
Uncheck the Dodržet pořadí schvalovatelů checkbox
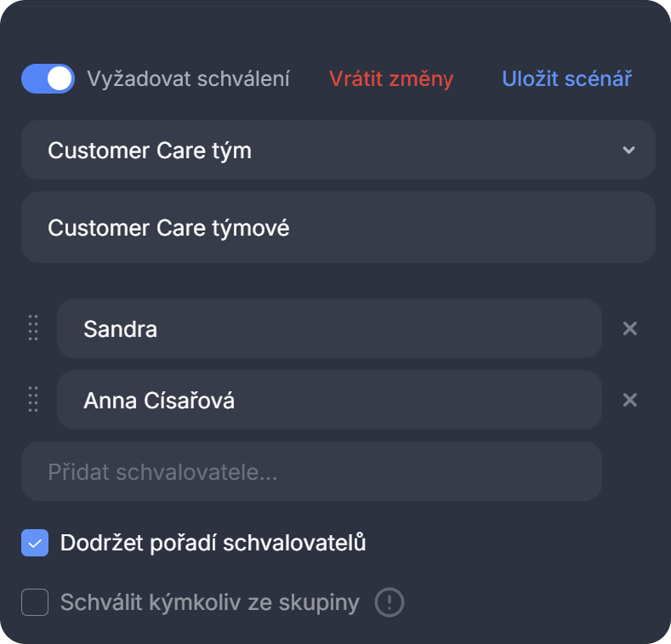35,543
